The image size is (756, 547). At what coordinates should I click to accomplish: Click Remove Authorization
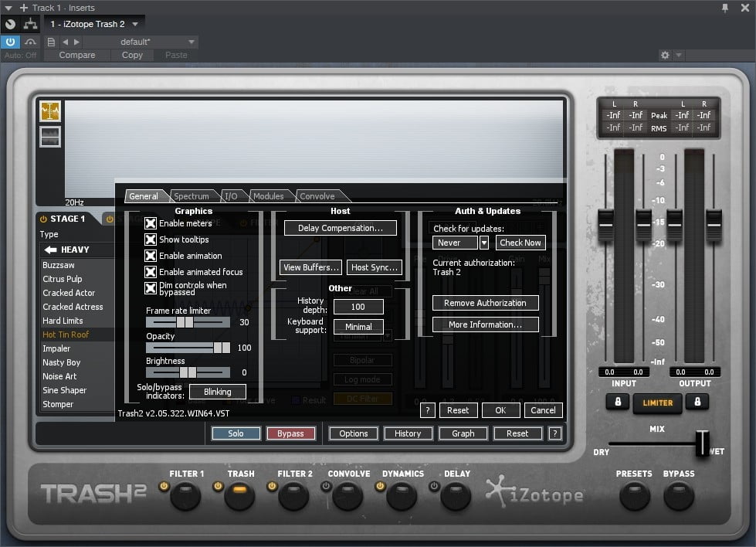click(485, 303)
